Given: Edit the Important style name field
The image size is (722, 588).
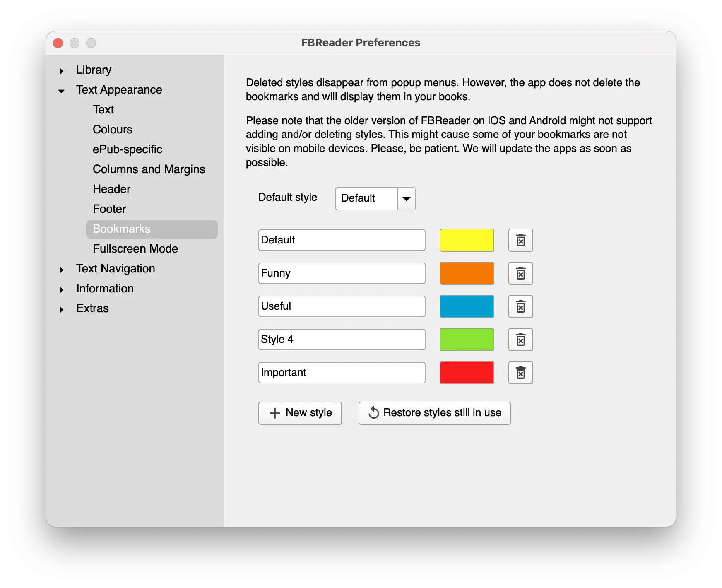Looking at the screenshot, I should click(x=342, y=373).
